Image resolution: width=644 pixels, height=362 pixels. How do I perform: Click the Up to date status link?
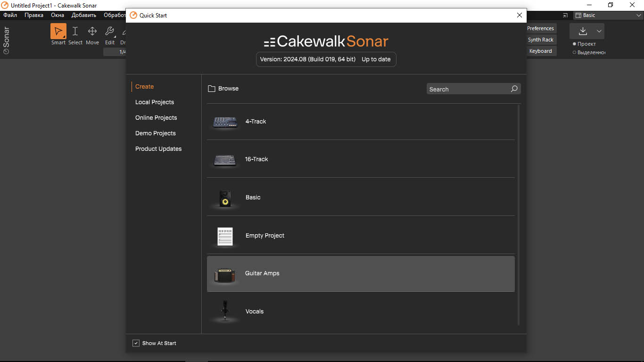point(376,59)
